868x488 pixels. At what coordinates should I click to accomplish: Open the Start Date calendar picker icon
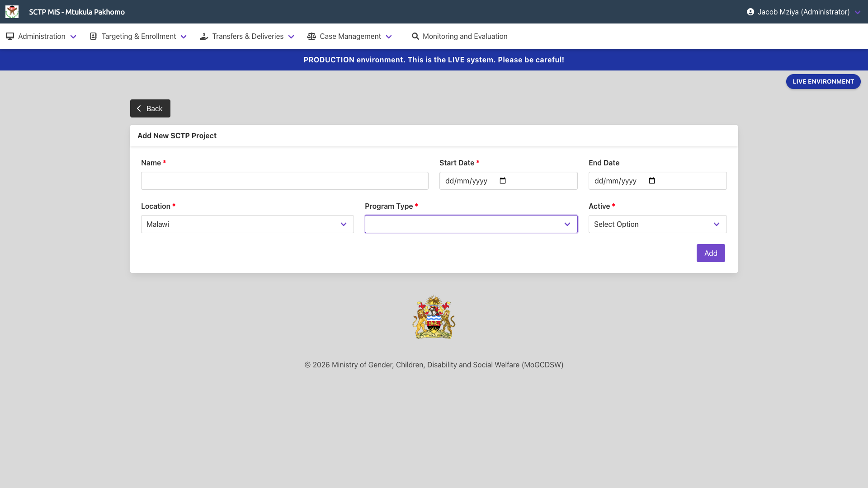click(503, 181)
